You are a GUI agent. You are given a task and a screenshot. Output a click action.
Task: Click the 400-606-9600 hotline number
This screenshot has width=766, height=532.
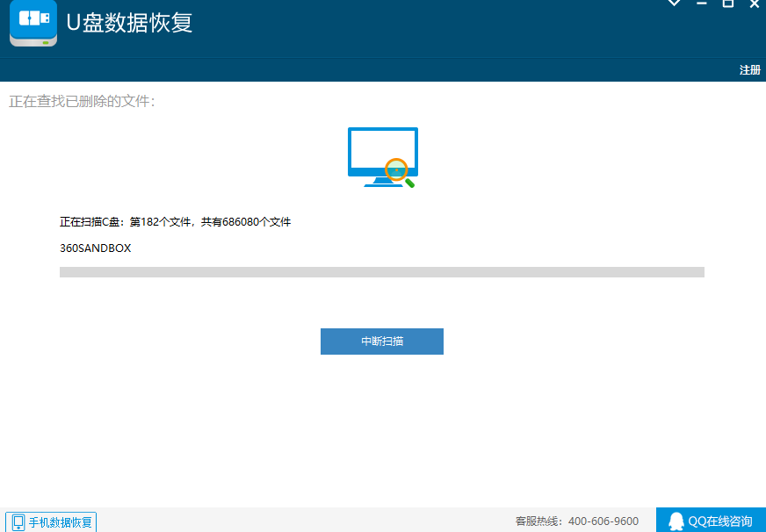point(603,521)
